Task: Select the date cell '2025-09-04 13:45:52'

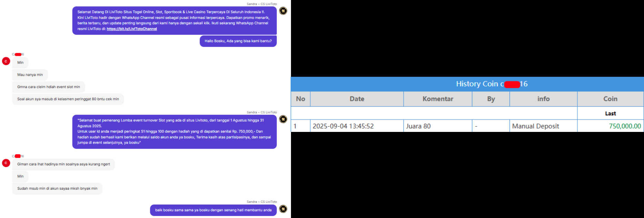Action: pos(357,126)
